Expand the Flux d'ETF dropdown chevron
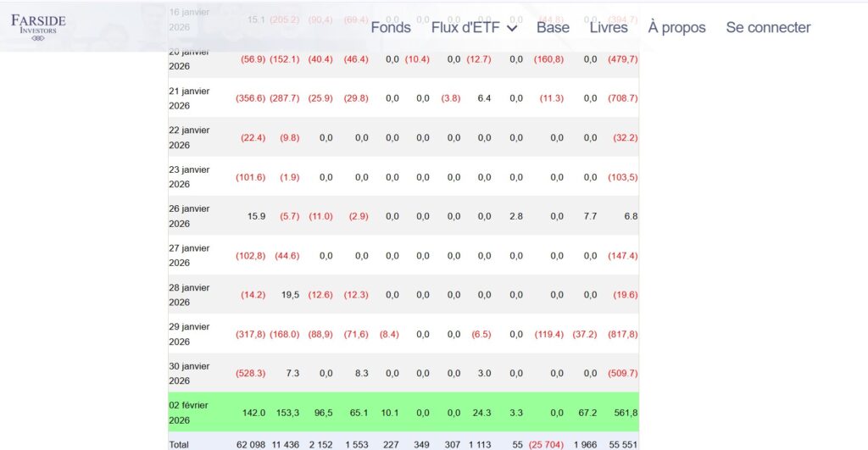 tap(512, 28)
